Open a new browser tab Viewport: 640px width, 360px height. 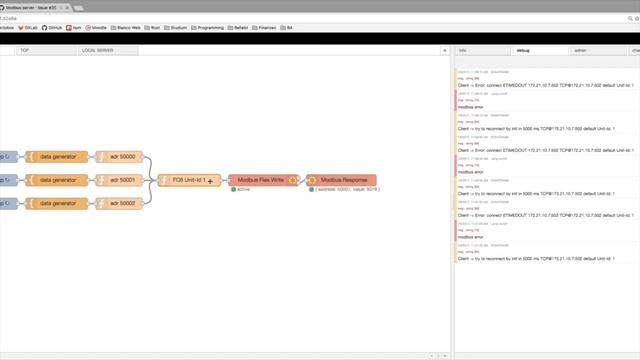(x=78, y=8)
